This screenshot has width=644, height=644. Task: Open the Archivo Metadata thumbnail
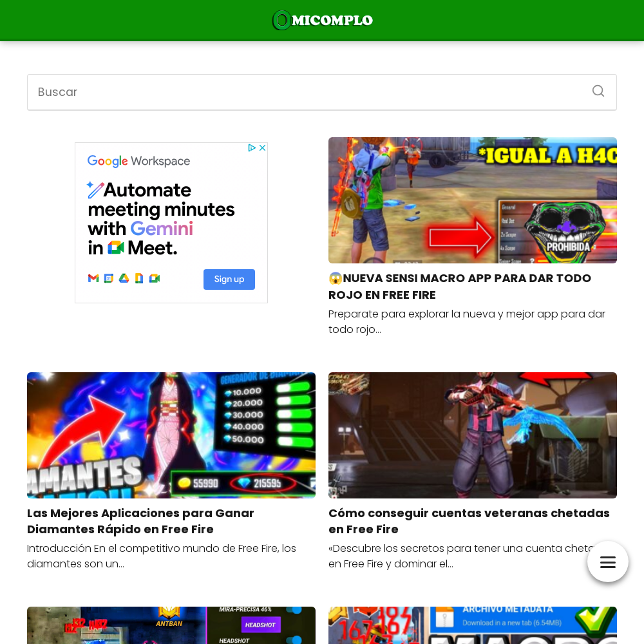pos(472,625)
